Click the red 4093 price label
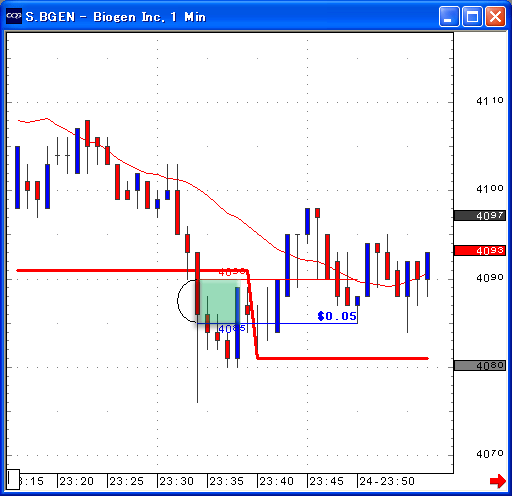Screen dimensions: 512x496 tap(480, 250)
